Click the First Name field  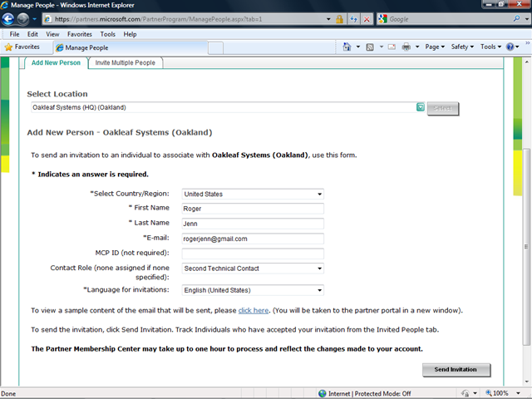pyautogui.click(x=253, y=209)
